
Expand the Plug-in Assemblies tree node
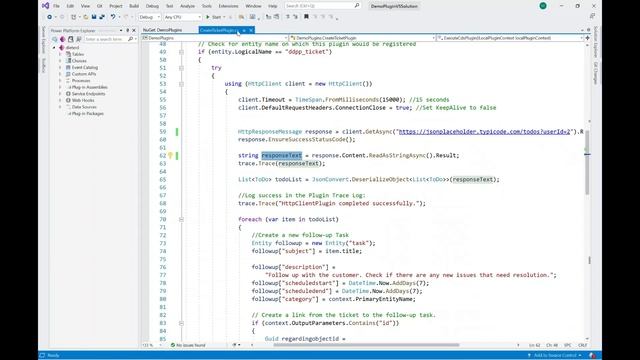coord(60,87)
